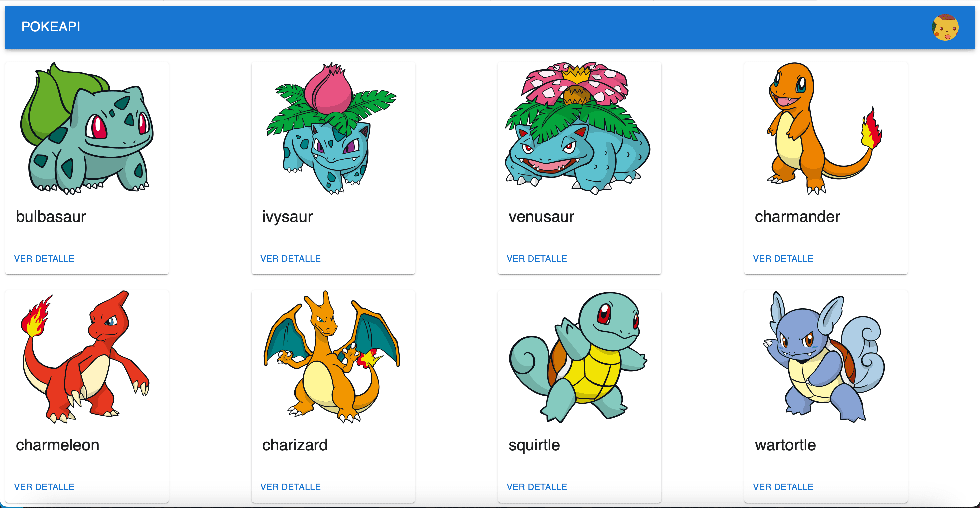Click the Pikachu avatar icon in the header
This screenshot has height=508, width=980.
tap(946, 27)
